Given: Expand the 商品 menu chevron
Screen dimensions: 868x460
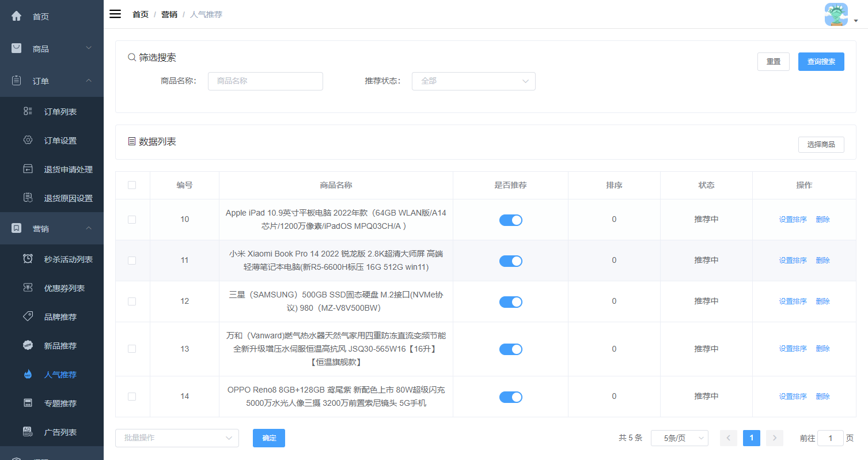Looking at the screenshot, I should (x=89, y=48).
